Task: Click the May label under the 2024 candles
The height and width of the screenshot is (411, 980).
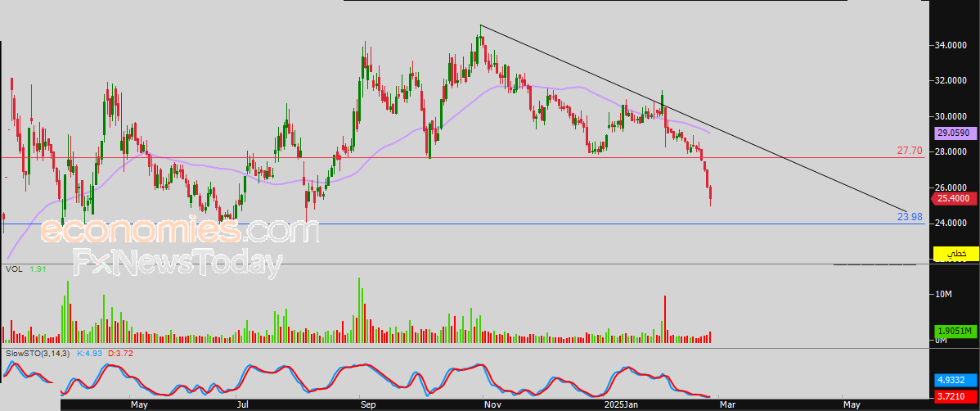Action: pyautogui.click(x=139, y=404)
